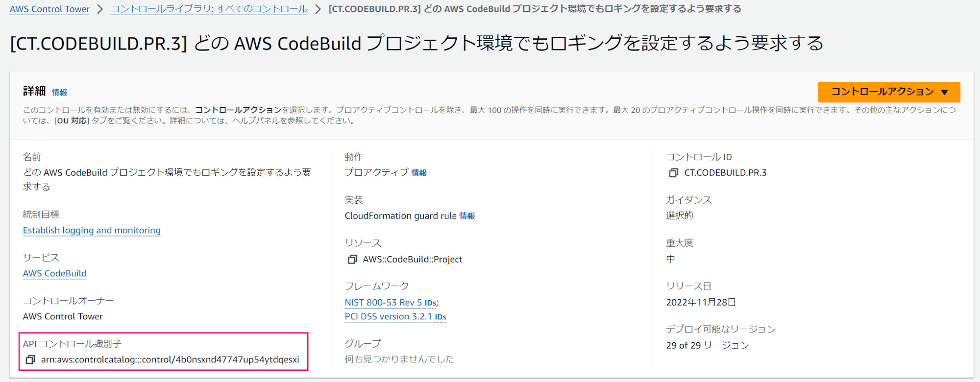Click the AWS Control Tower owner value

63,316
